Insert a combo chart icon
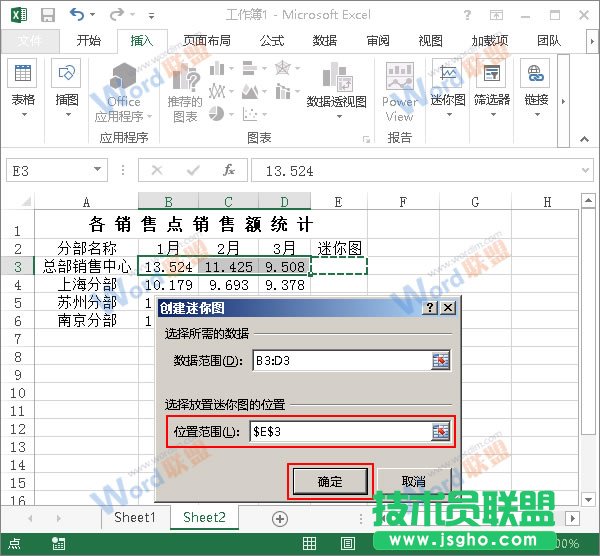 [283, 91]
